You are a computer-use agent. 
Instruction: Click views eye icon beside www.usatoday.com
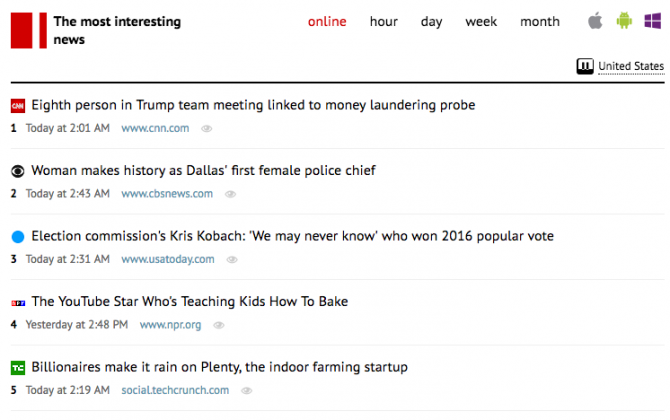tap(232, 260)
